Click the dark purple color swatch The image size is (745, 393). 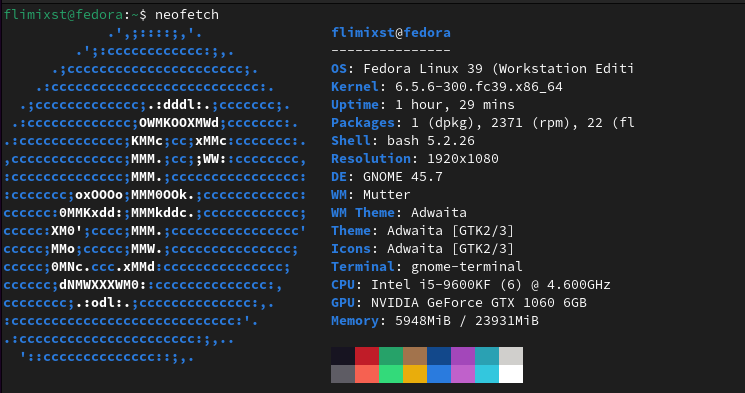click(x=463, y=356)
